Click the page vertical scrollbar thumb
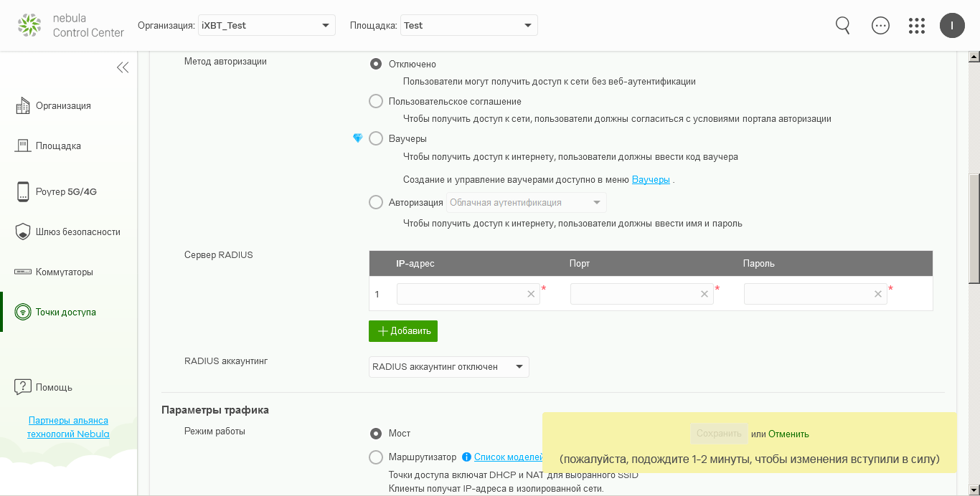980x496 pixels. [x=974, y=229]
